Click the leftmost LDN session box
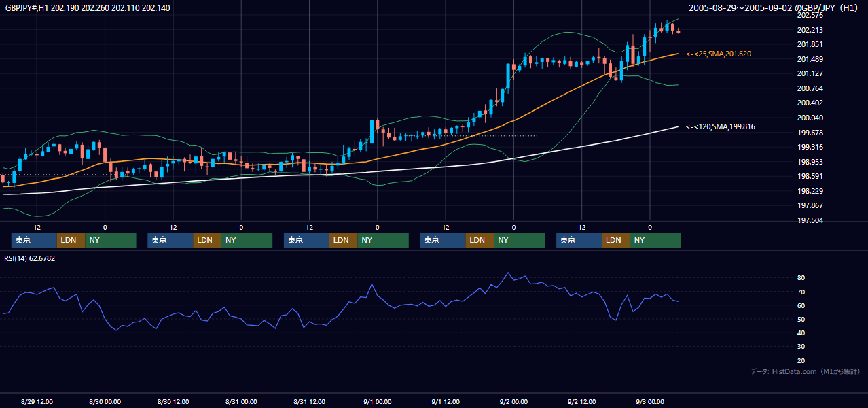Screen dimensions: 868x408 click(x=71, y=240)
